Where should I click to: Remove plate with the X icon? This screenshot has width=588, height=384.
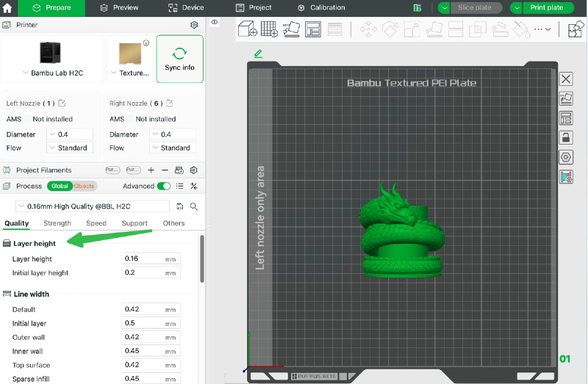566,79
